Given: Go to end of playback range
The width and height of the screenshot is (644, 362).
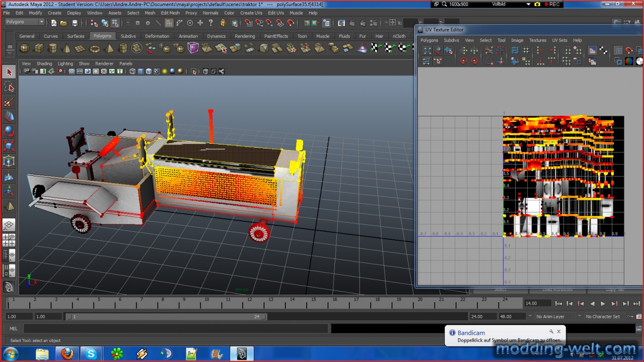Looking at the screenshot, I should coord(637,304).
